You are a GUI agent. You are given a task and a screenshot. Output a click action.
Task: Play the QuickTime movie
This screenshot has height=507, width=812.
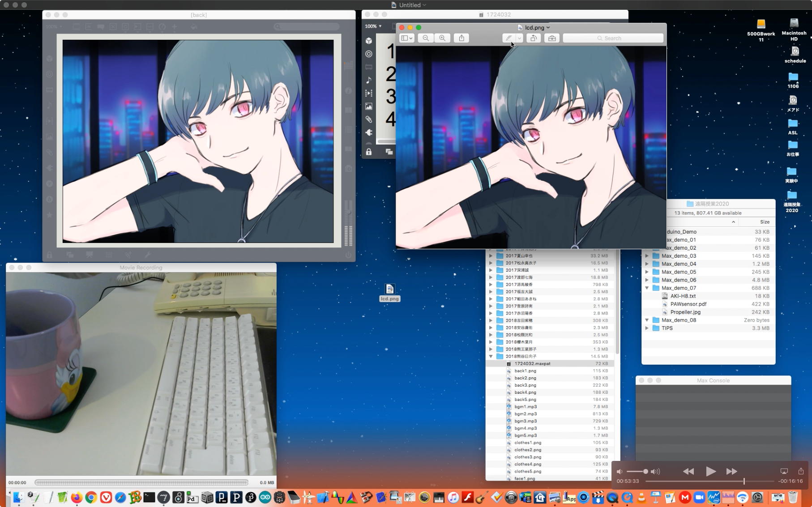click(x=710, y=471)
